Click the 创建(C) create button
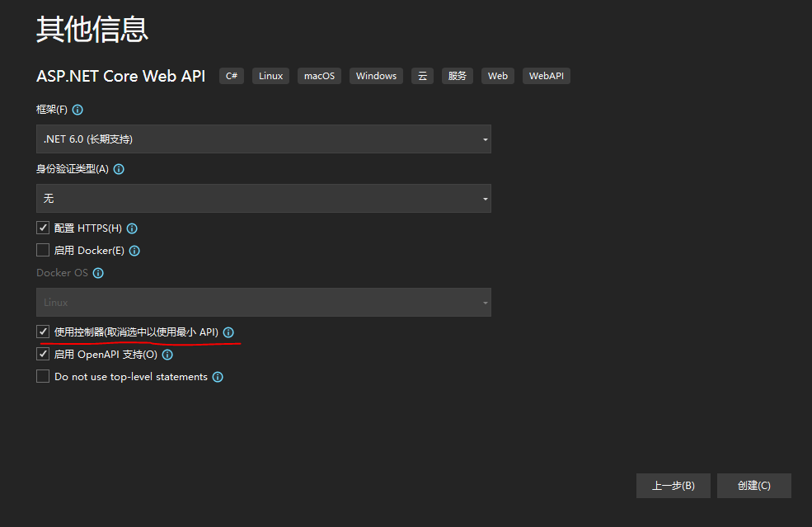Image resolution: width=812 pixels, height=527 pixels. click(754, 486)
